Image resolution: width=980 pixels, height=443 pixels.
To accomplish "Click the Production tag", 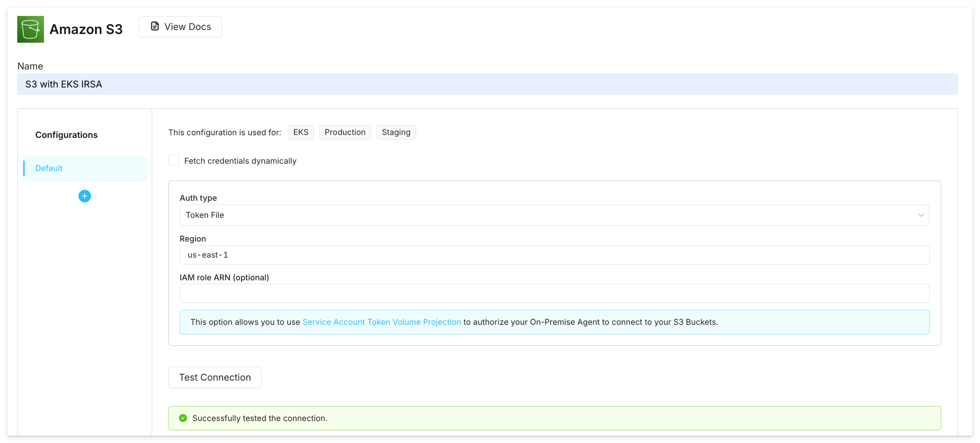I will (x=345, y=132).
